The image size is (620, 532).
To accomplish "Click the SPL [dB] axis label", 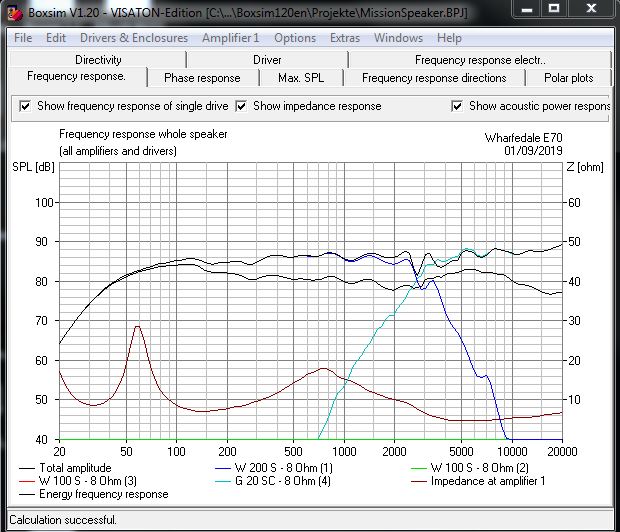I will (x=34, y=167).
